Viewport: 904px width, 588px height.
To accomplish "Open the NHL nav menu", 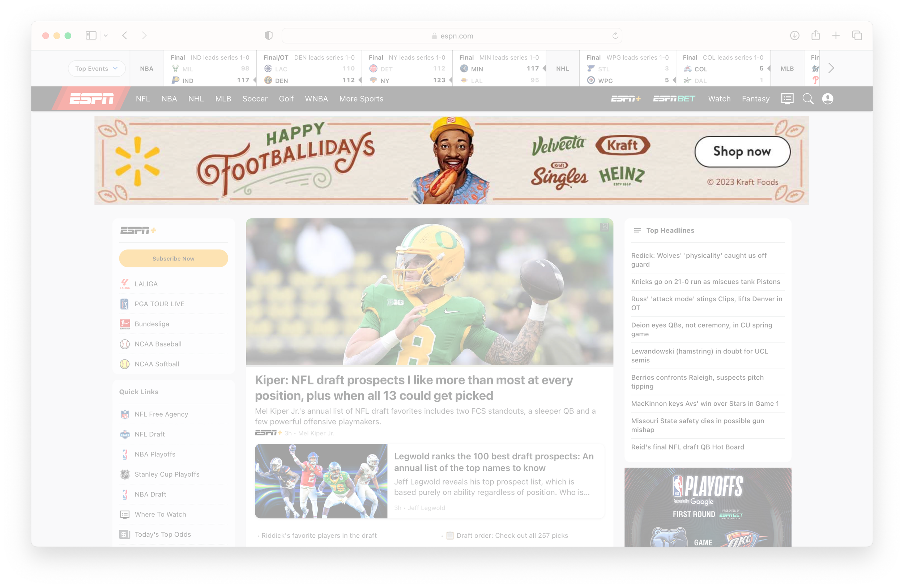I will click(x=196, y=99).
